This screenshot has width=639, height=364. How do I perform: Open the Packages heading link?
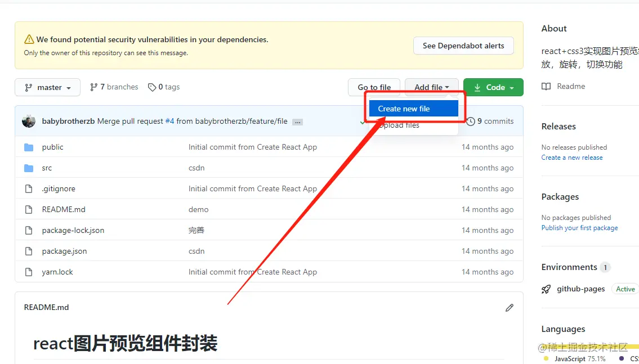(560, 197)
